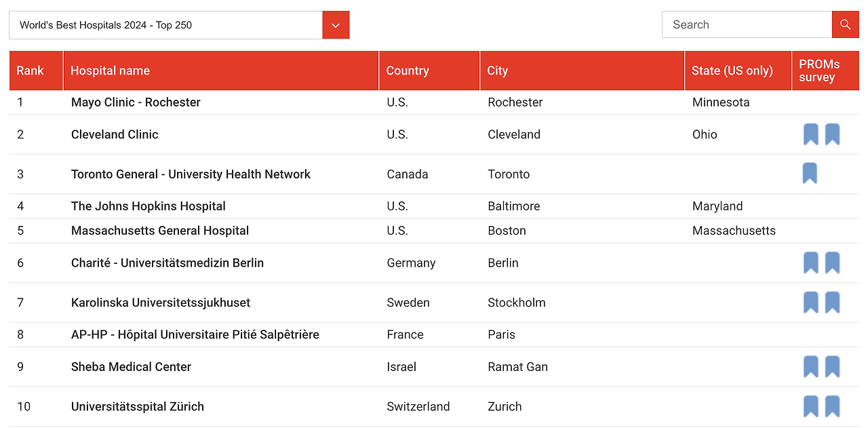This screenshot has width=868, height=428.
Task: Click second PROMs bookmark icon for Karolinska
Action: 833,303
